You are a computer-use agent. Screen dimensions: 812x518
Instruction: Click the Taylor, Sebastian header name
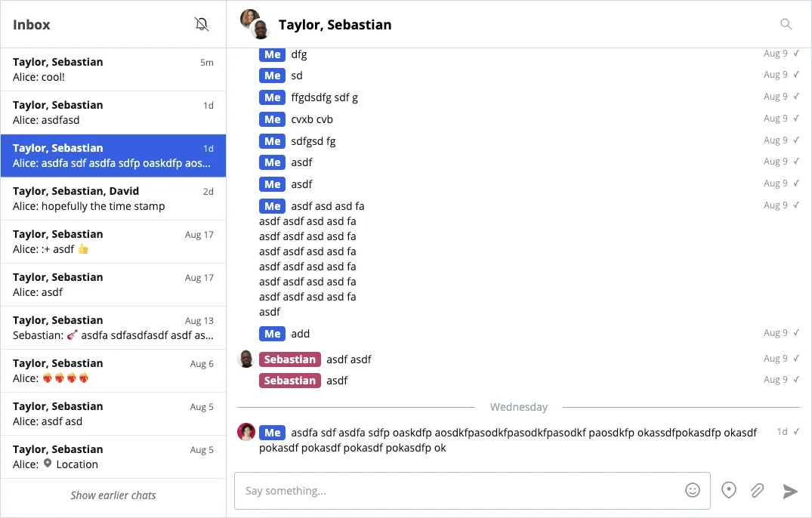335,24
